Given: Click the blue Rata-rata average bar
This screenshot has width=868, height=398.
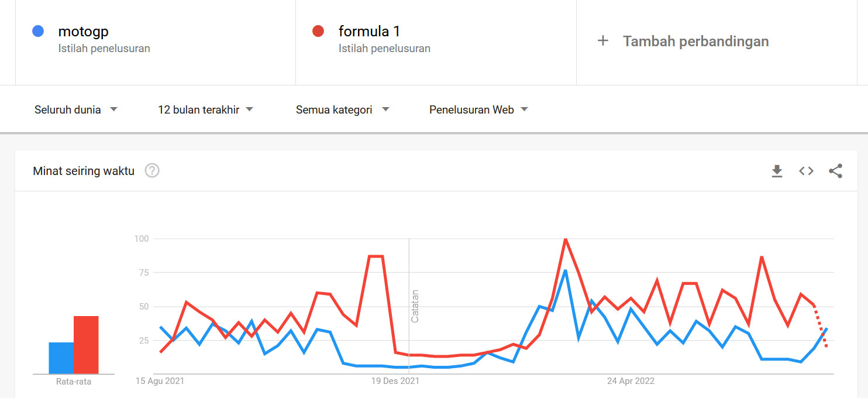Looking at the screenshot, I should pyautogui.click(x=61, y=358).
